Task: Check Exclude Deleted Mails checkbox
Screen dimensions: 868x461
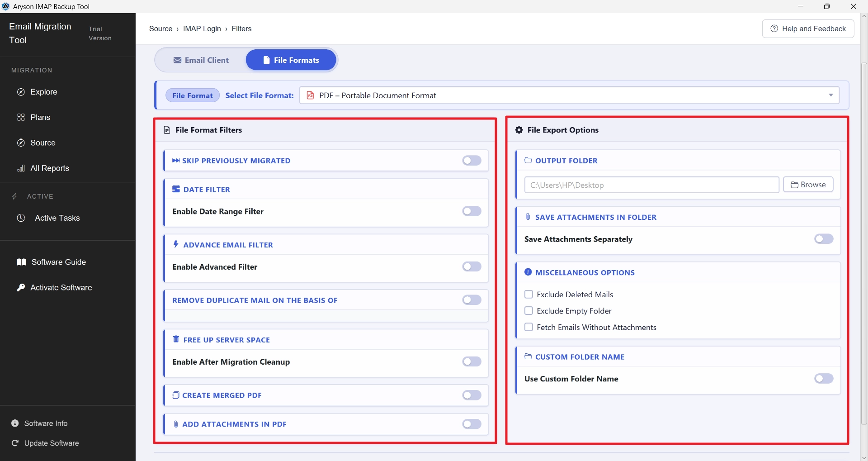Action: pos(528,295)
